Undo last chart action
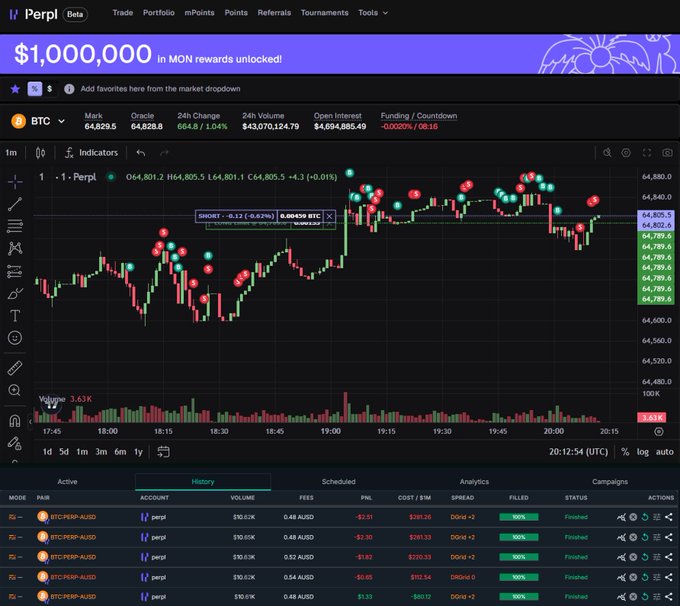This screenshot has height=606, width=680. pyautogui.click(x=141, y=153)
